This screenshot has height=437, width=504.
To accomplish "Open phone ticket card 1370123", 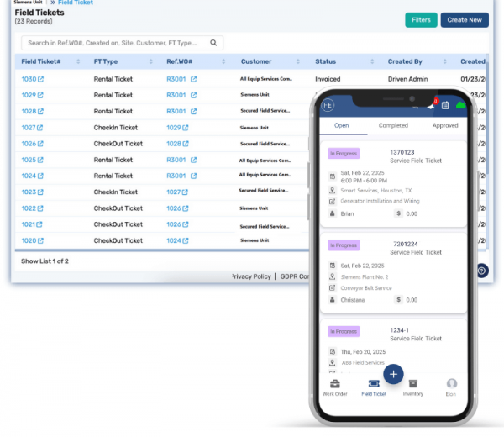I will point(393,184).
